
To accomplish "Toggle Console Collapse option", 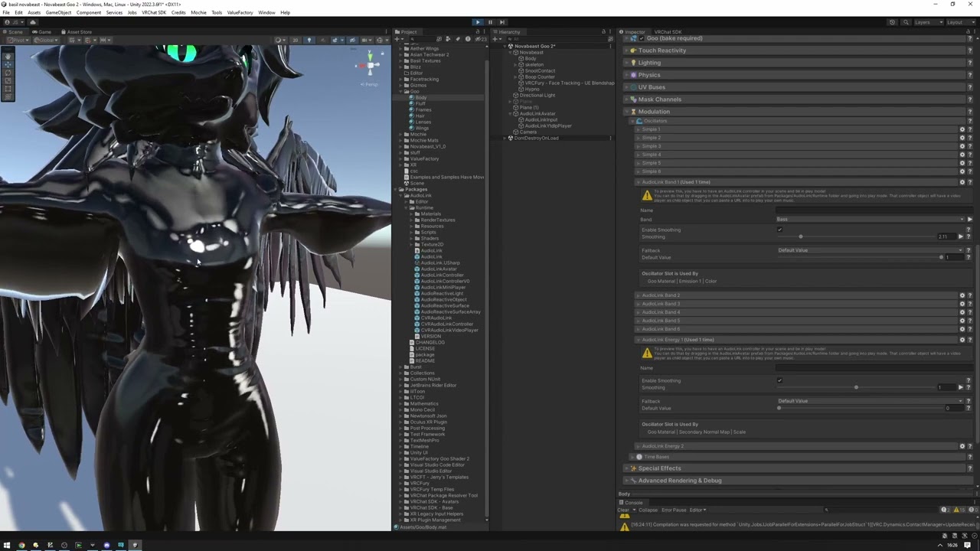I will [648, 510].
